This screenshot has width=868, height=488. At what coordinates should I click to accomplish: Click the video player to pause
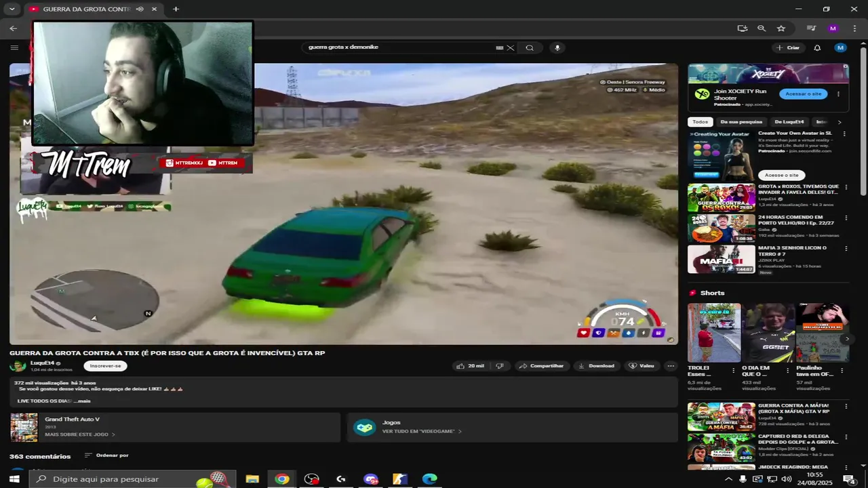point(343,203)
